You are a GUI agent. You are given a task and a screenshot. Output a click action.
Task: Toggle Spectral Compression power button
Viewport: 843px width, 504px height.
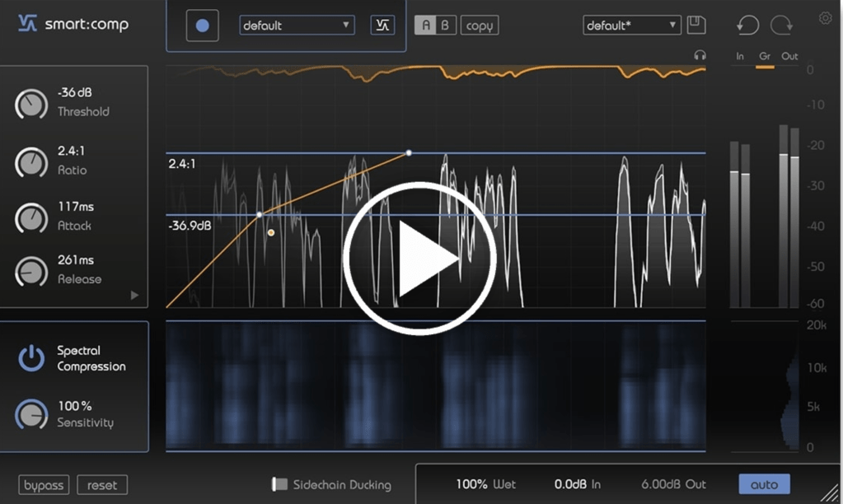coord(31,358)
